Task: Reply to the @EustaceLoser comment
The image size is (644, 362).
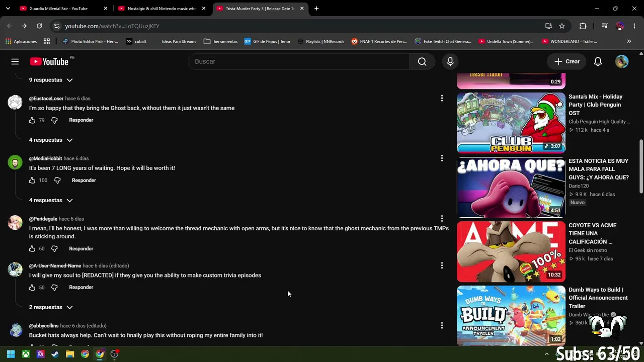Action: point(81,120)
